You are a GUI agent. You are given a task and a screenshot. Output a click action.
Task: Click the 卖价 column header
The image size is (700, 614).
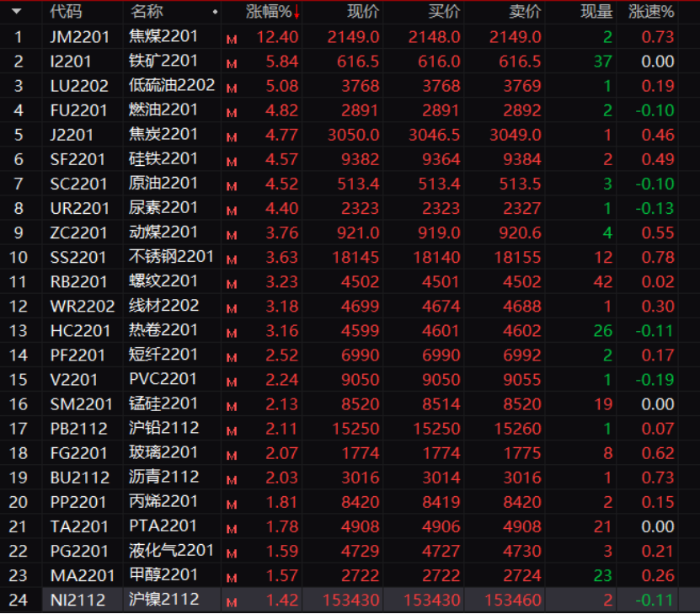(x=525, y=12)
